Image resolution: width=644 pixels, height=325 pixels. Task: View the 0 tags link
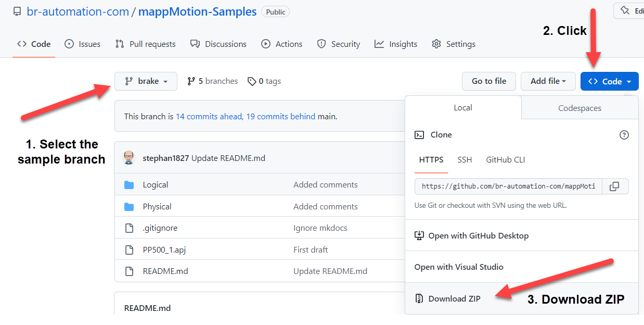pos(264,81)
